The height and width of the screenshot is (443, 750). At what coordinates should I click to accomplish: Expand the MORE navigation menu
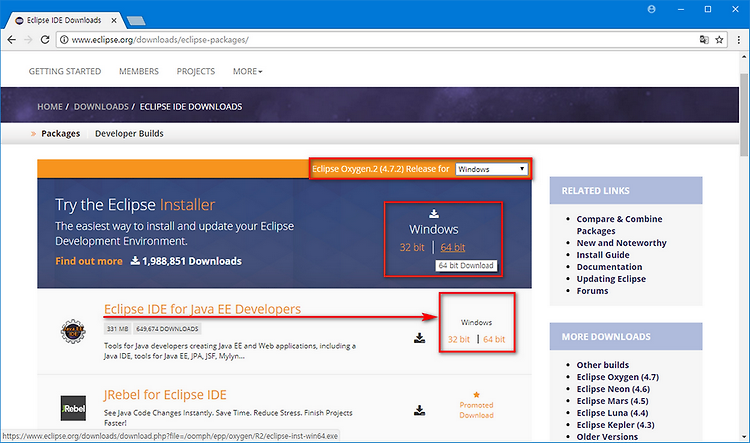(x=247, y=71)
